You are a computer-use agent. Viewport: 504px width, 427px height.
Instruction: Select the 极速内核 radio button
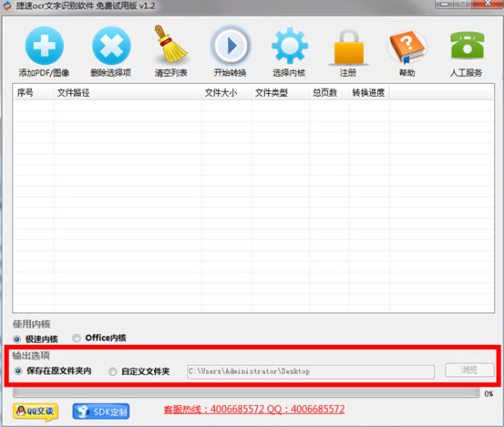pos(17,339)
